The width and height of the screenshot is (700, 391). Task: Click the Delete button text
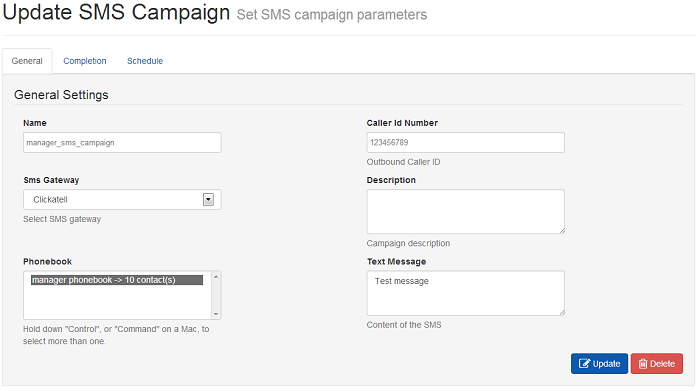(662, 364)
